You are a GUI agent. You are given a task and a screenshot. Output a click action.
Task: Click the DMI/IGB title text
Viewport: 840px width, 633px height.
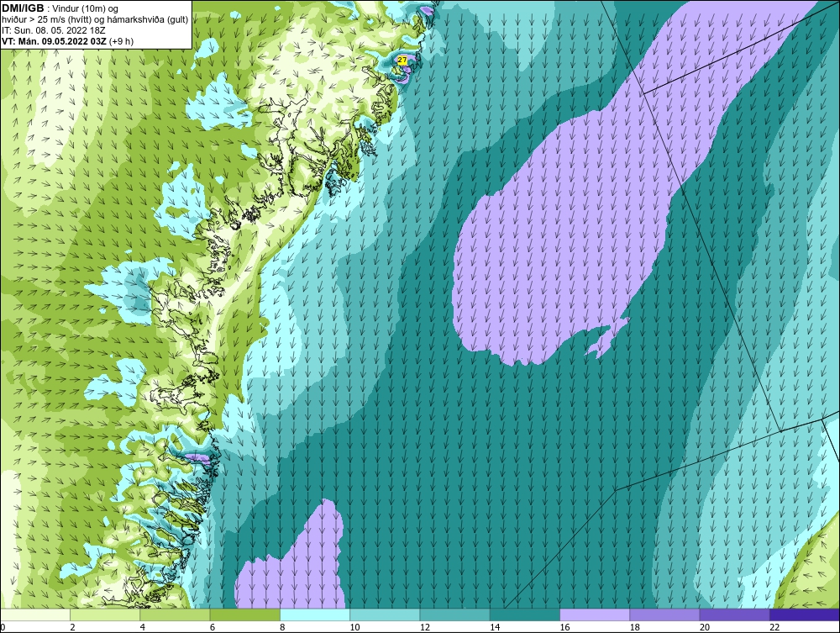[x=23, y=8]
